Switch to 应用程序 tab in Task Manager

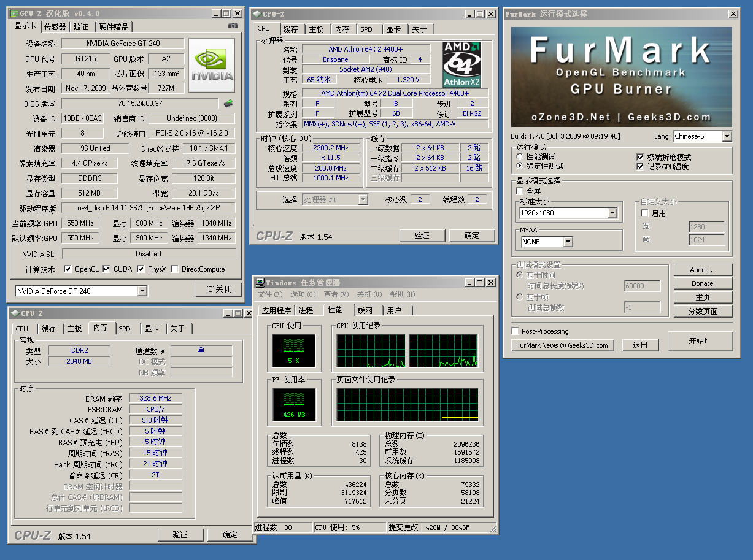[276, 311]
